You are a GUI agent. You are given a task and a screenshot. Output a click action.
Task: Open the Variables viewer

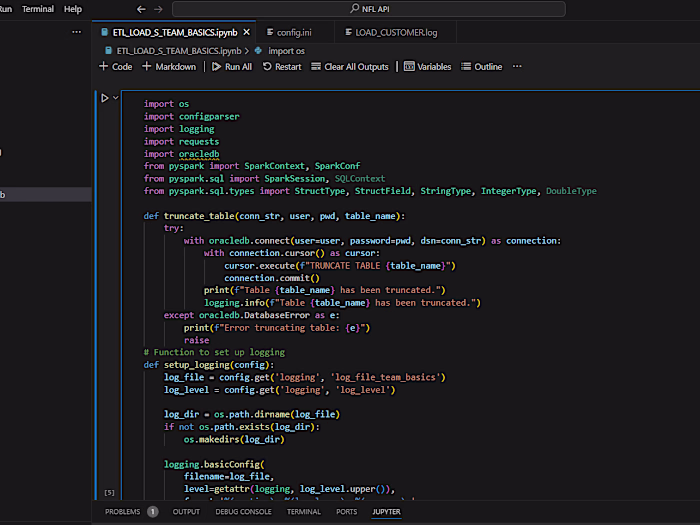pyautogui.click(x=427, y=67)
